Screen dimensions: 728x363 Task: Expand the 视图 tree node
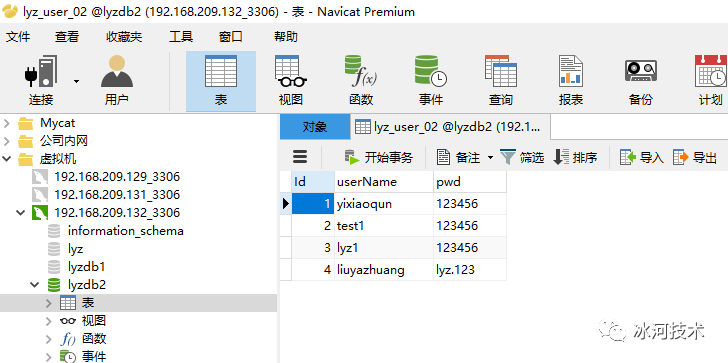(49, 321)
